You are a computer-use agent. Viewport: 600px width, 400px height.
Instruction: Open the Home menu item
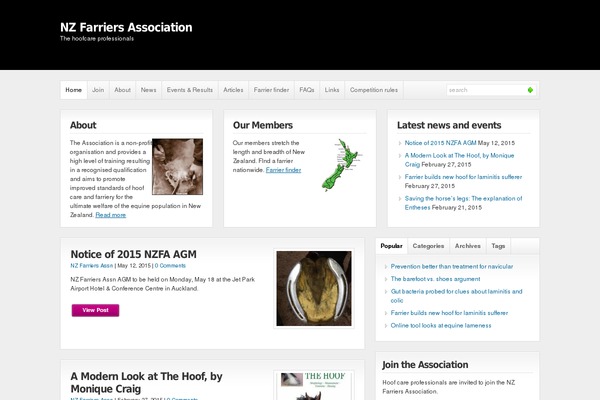pyautogui.click(x=73, y=90)
